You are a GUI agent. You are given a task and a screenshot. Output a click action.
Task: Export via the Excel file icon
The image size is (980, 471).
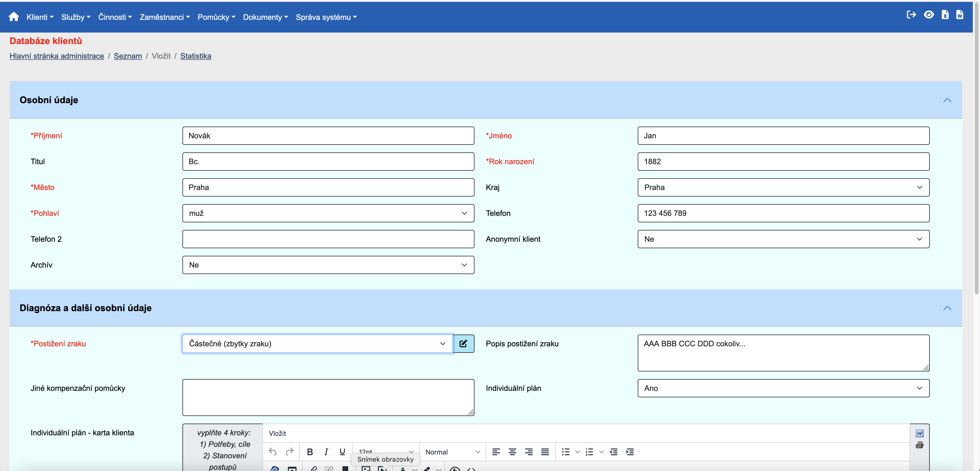945,15
